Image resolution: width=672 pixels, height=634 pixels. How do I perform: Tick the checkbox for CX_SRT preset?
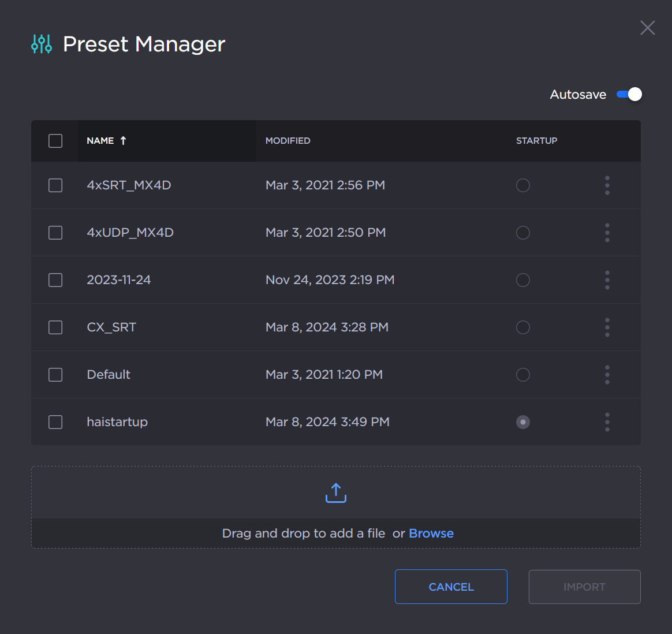tap(55, 327)
